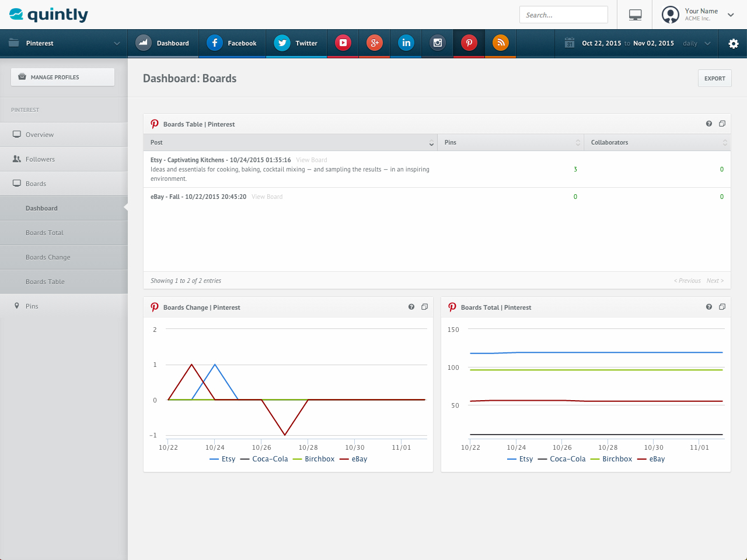This screenshot has height=560, width=747.
Task: Expand the Boards Table widget window icon
Action: click(722, 124)
